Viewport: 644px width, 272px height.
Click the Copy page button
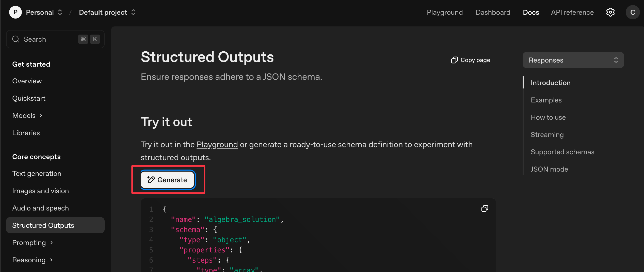[471, 60]
